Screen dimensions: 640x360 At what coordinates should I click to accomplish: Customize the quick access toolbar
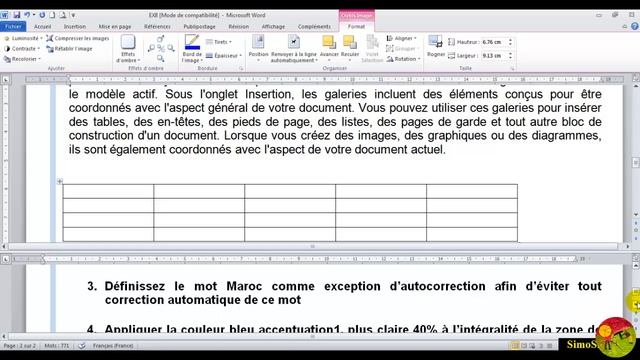tap(73, 15)
